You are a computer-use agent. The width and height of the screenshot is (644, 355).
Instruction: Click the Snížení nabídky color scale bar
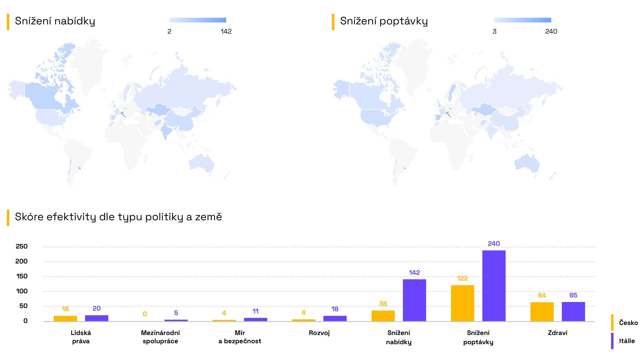197,20
